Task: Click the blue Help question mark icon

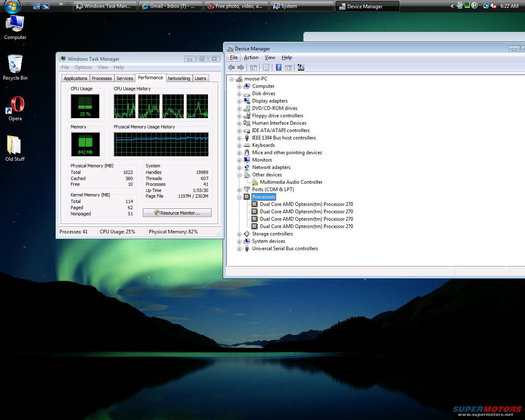Action: pyautogui.click(x=278, y=68)
